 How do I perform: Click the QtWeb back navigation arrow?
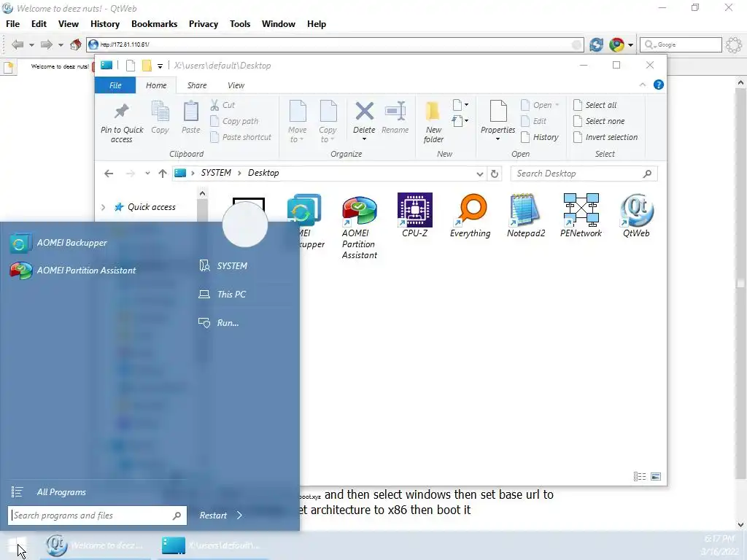(x=18, y=44)
